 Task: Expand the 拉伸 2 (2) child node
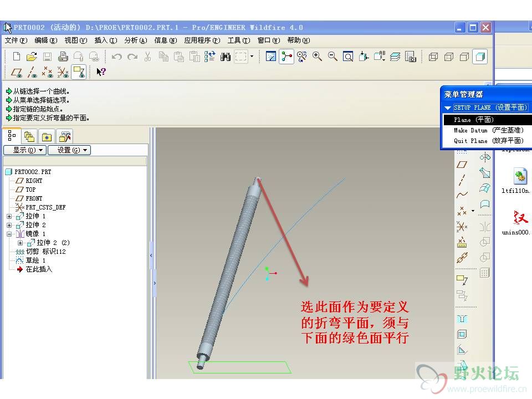21,243
